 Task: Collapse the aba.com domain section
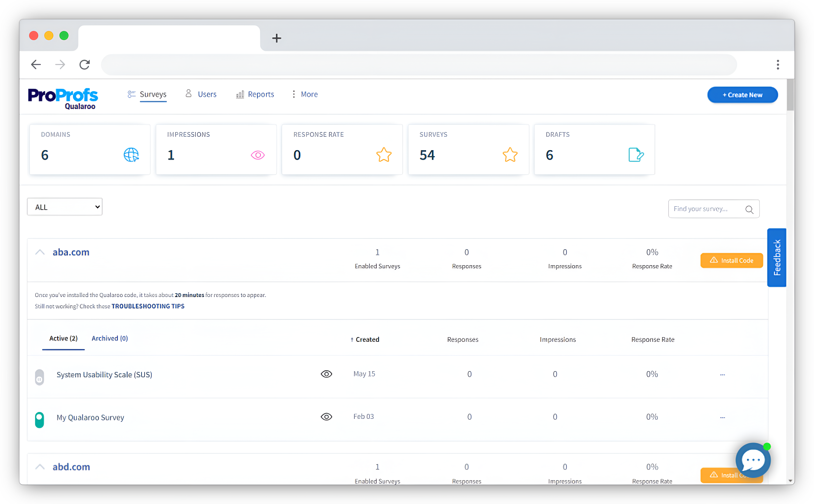40,252
